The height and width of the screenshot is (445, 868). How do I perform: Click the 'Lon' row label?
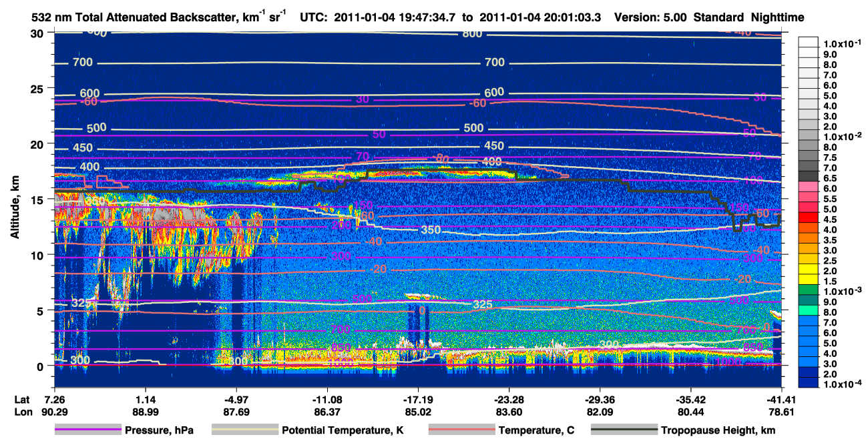pos(22,412)
